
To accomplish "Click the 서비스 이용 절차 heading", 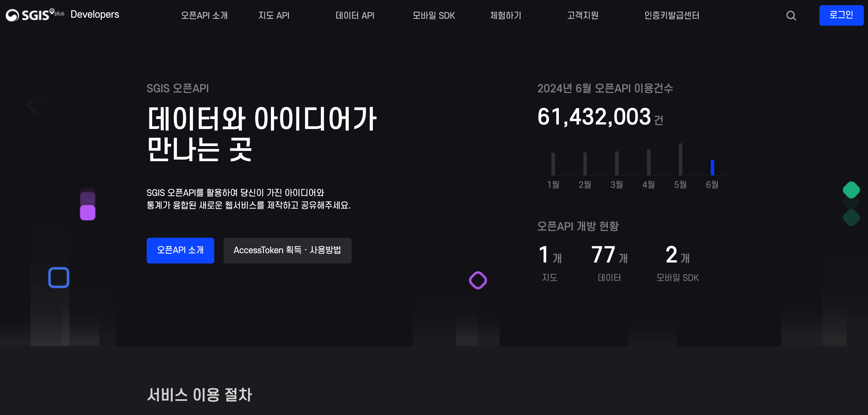I will pos(199,394).
